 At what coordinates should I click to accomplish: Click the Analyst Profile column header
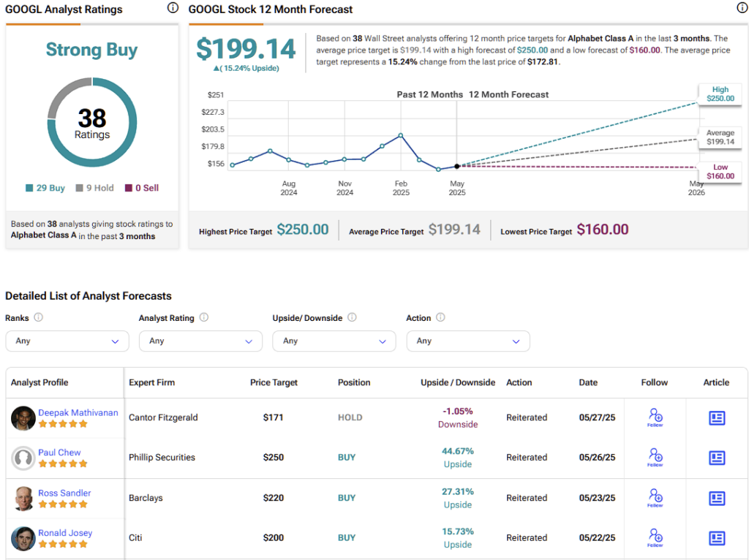(x=39, y=382)
